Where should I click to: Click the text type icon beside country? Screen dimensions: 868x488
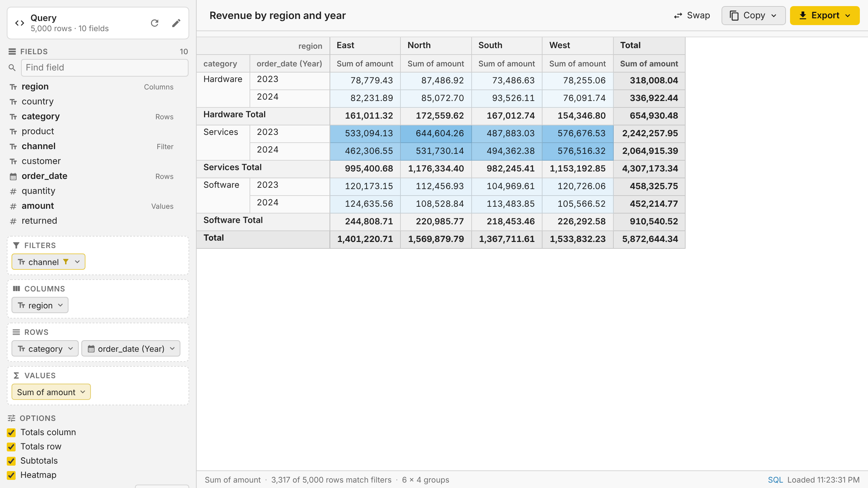click(x=13, y=102)
